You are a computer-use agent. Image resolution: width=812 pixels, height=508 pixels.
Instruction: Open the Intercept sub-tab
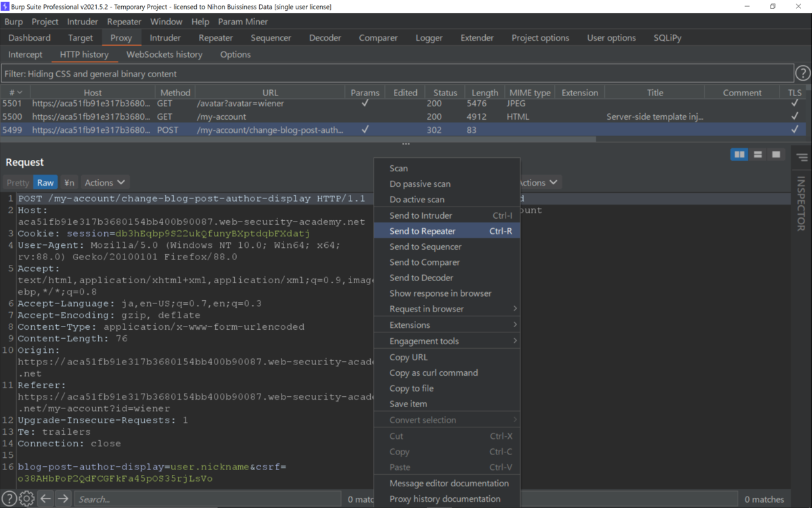[x=25, y=54]
